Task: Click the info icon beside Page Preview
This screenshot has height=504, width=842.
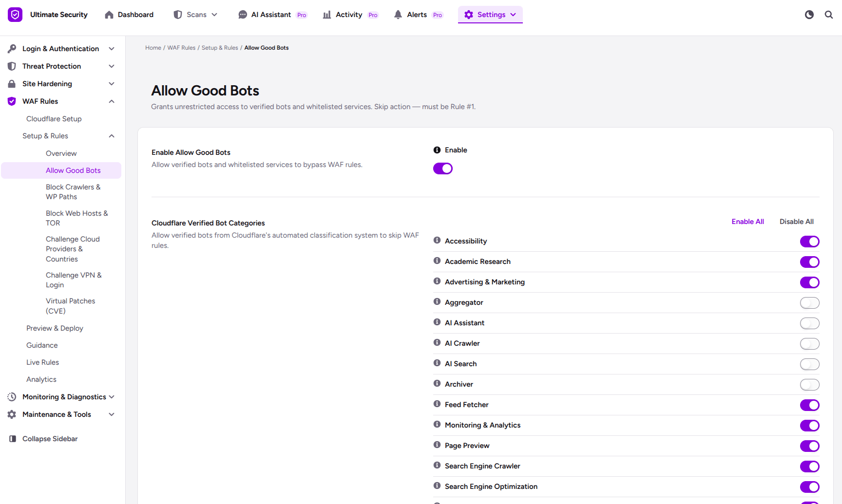Action: click(x=437, y=445)
